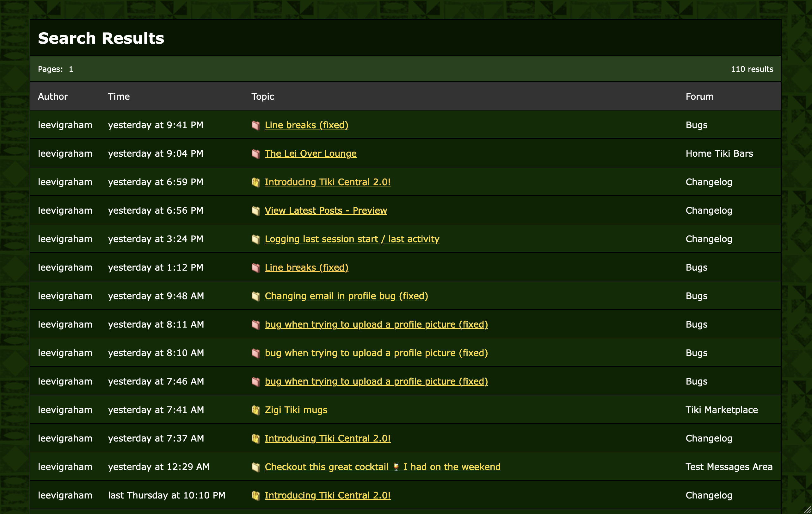Open View Latest Posts - Preview topic
The width and height of the screenshot is (812, 514).
click(325, 210)
